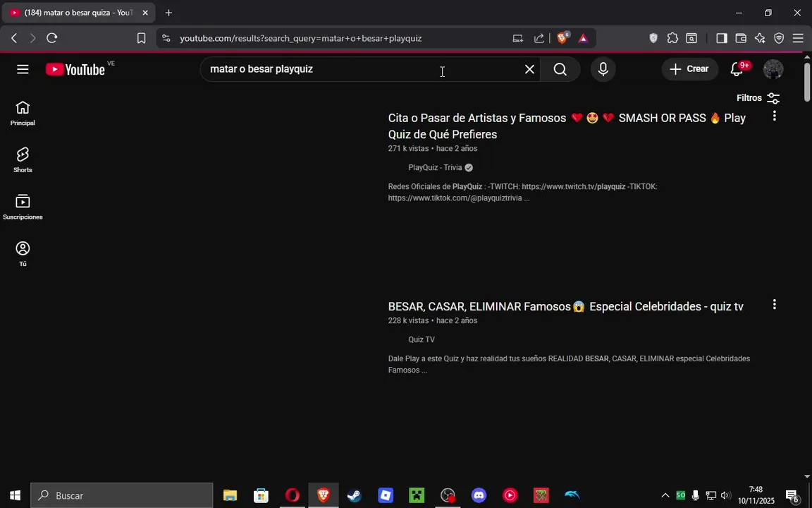
Task: Open Discord from taskbar
Action: click(x=479, y=495)
